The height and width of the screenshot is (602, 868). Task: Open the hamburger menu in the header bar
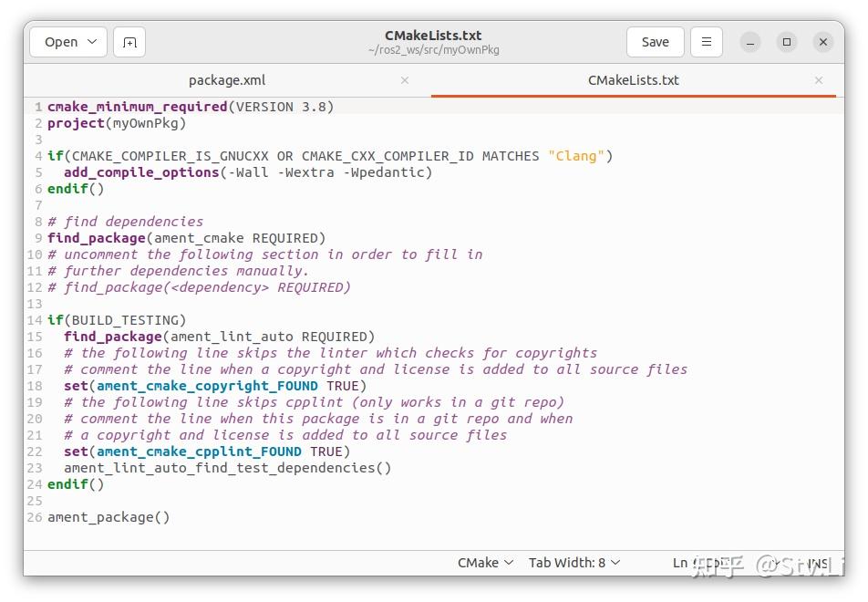click(707, 42)
